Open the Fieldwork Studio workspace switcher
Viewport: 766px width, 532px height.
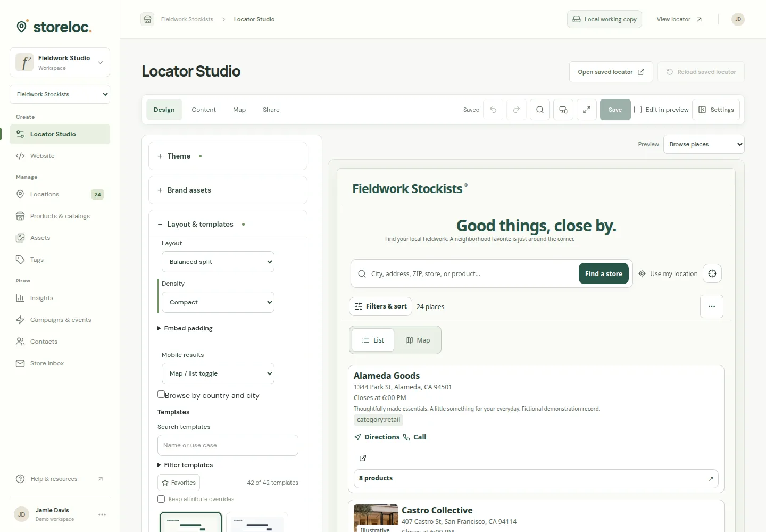(x=60, y=62)
